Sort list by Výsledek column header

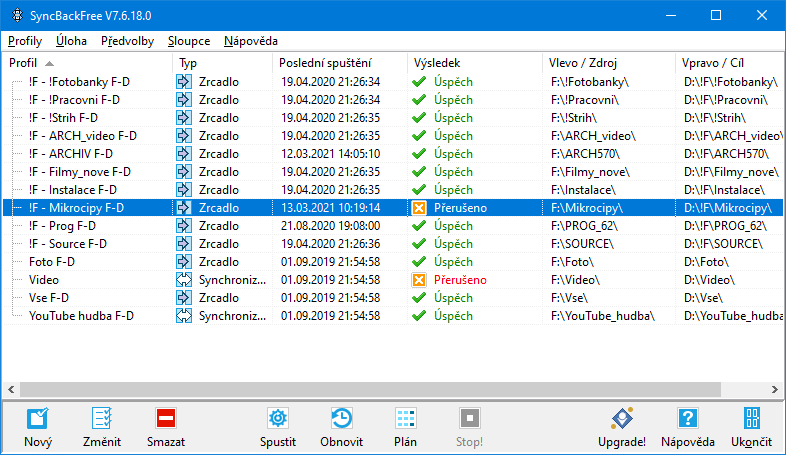(x=438, y=62)
